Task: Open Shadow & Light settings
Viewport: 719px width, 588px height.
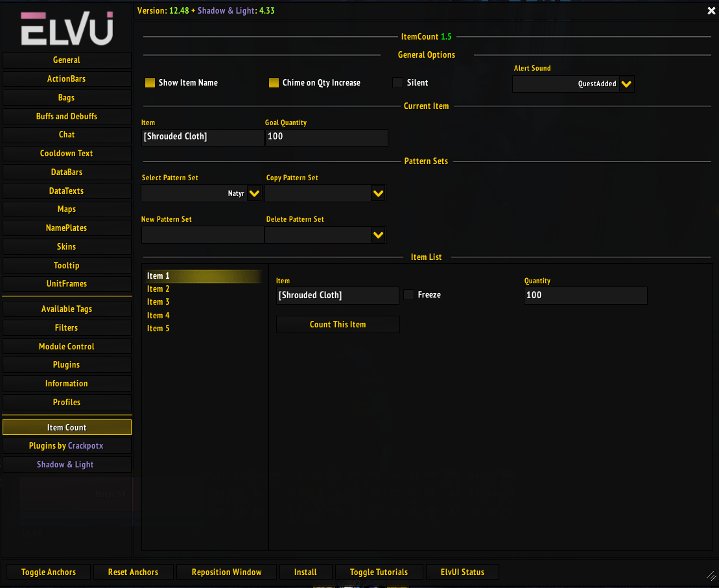Action: [x=67, y=465]
